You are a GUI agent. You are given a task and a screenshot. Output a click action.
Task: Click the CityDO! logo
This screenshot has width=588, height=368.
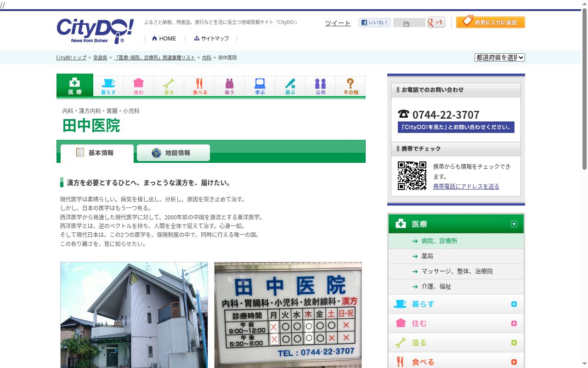(95, 31)
